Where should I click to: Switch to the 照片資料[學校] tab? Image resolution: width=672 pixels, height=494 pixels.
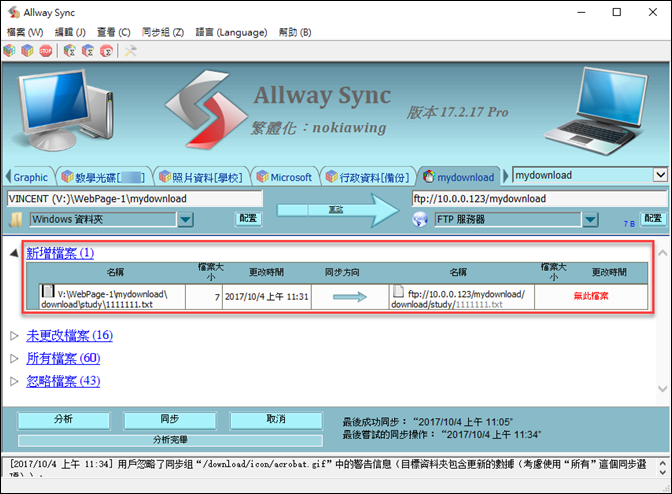click(201, 177)
